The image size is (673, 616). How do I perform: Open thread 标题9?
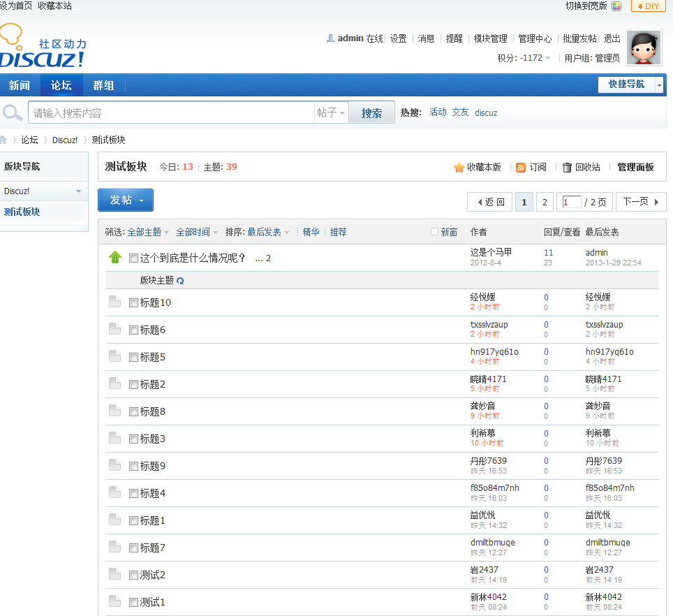(x=153, y=466)
